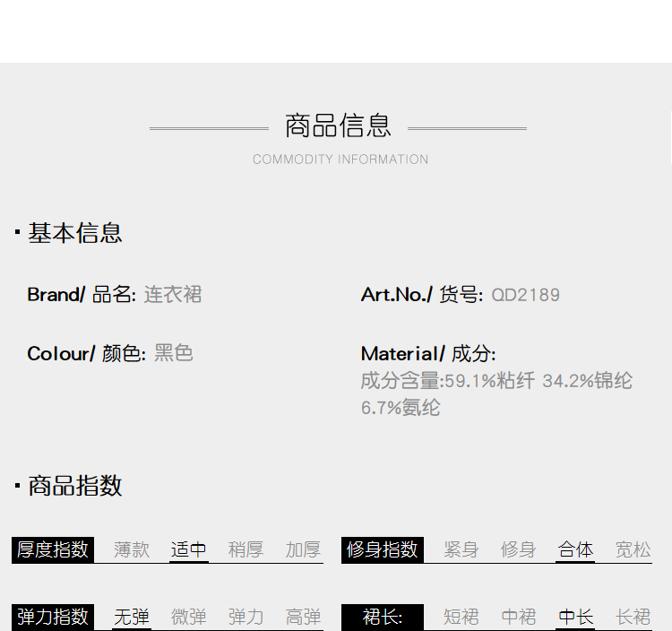This screenshot has height=631, width=672.
Task: Choose fit option 合体
Action: pos(575,550)
